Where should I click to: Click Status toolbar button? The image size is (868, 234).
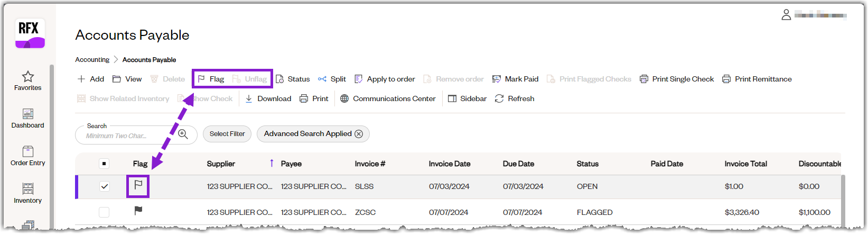(x=293, y=79)
